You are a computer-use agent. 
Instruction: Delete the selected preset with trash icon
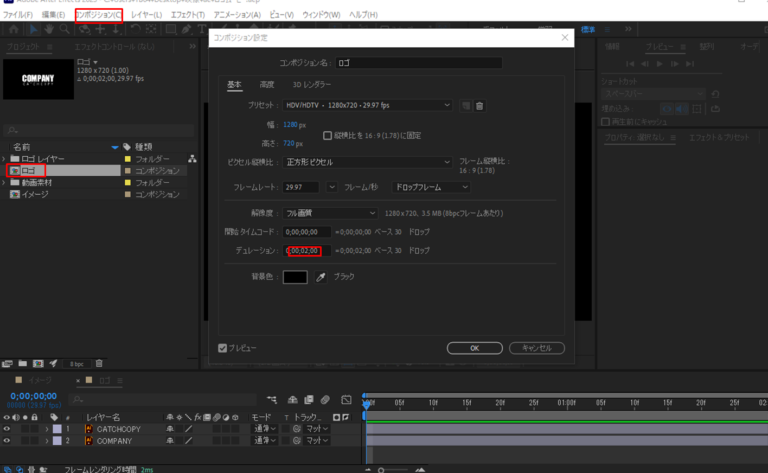point(479,105)
